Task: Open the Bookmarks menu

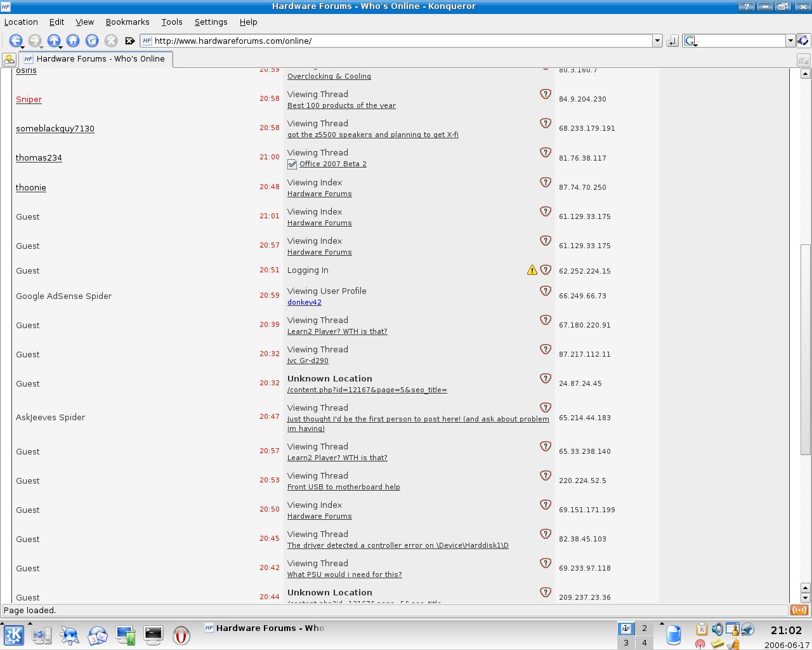Action: click(128, 22)
